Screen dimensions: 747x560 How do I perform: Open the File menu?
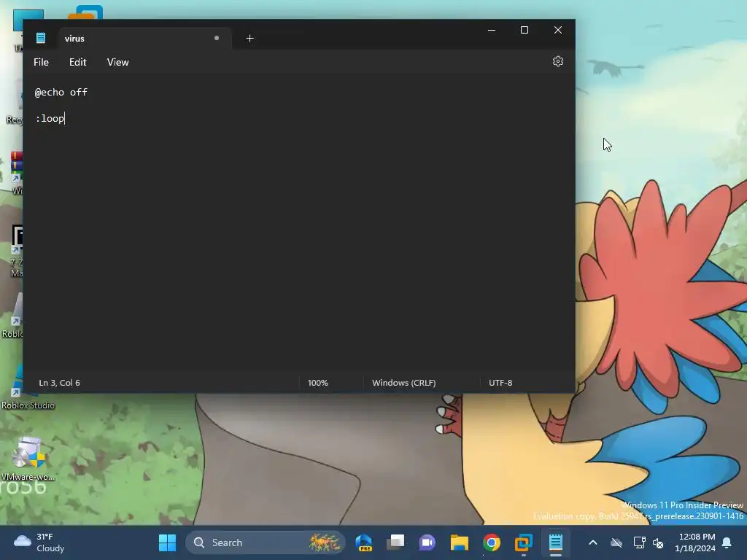pyautogui.click(x=41, y=63)
